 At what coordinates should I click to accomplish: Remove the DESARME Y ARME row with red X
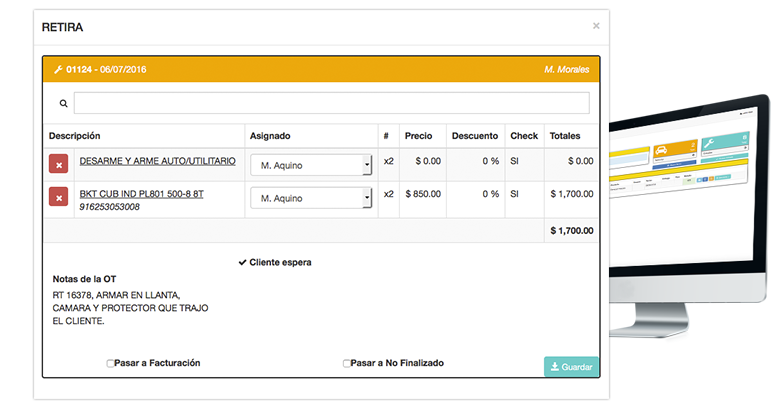click(58, 164)
